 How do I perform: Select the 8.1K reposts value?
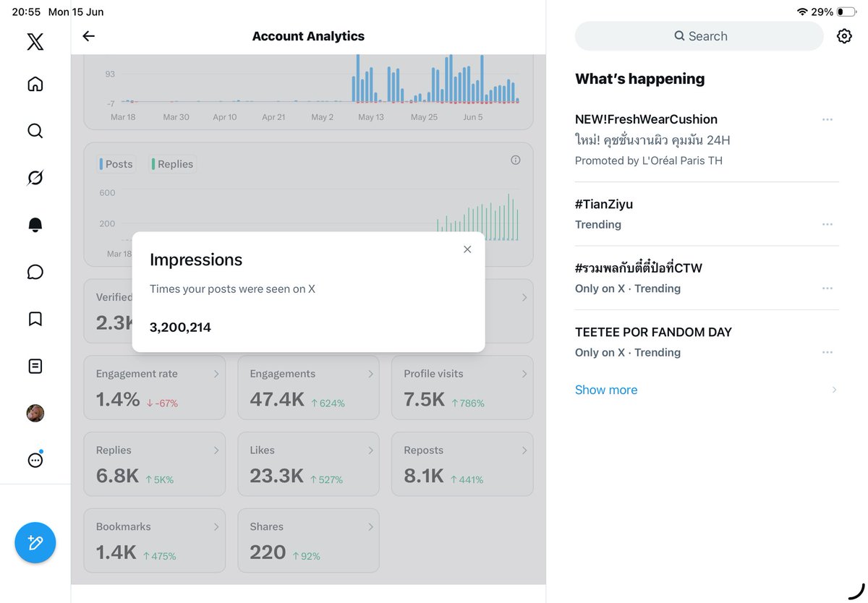pos(424,476)
